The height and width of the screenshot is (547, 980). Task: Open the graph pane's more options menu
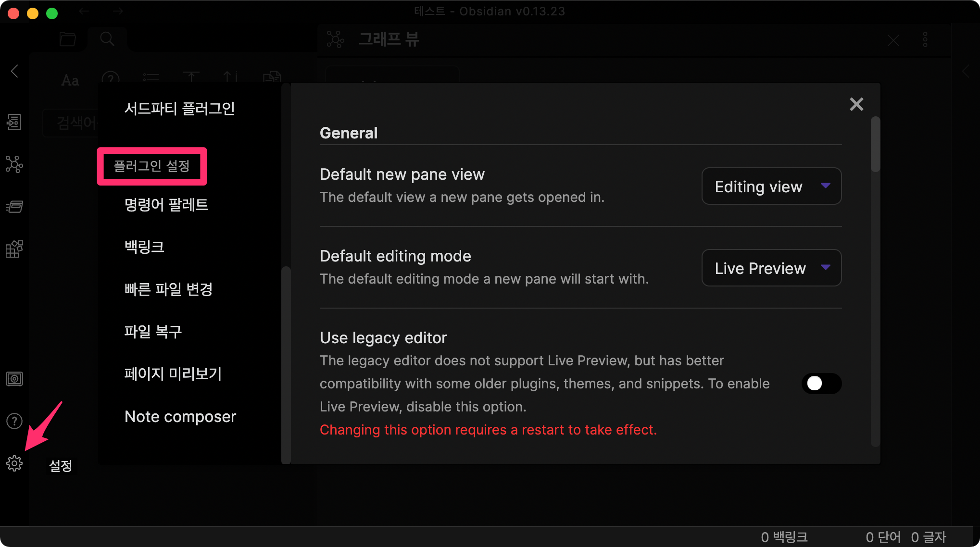point(925,39)
